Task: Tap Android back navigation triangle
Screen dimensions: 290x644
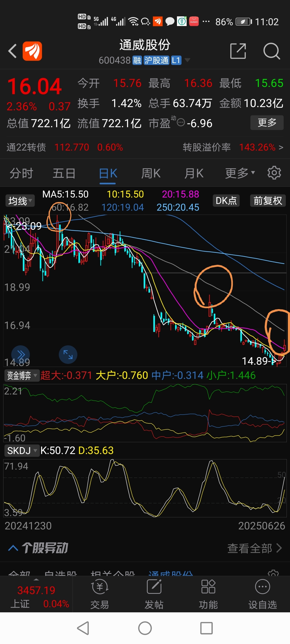Action: (83, 628)
